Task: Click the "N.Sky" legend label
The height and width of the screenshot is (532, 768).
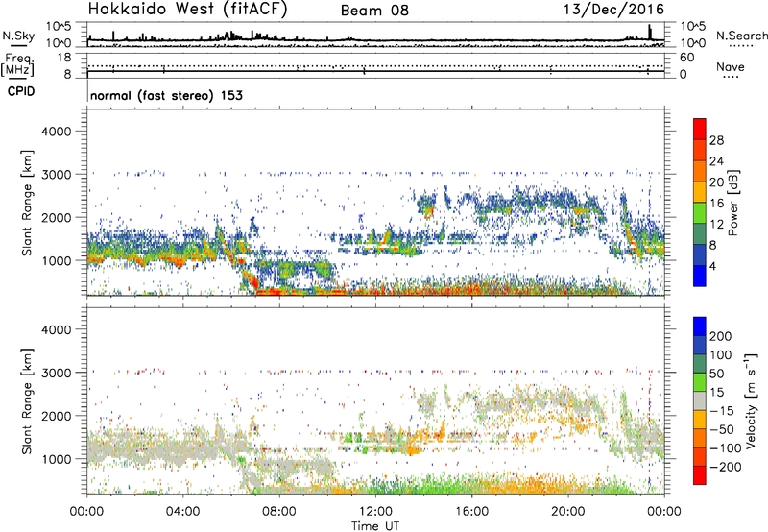Action: tap(18, 36)
